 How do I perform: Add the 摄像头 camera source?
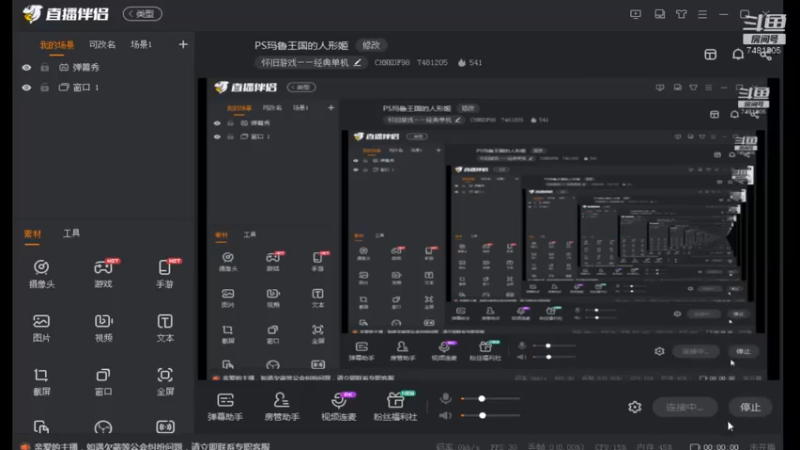click(41, 273)
